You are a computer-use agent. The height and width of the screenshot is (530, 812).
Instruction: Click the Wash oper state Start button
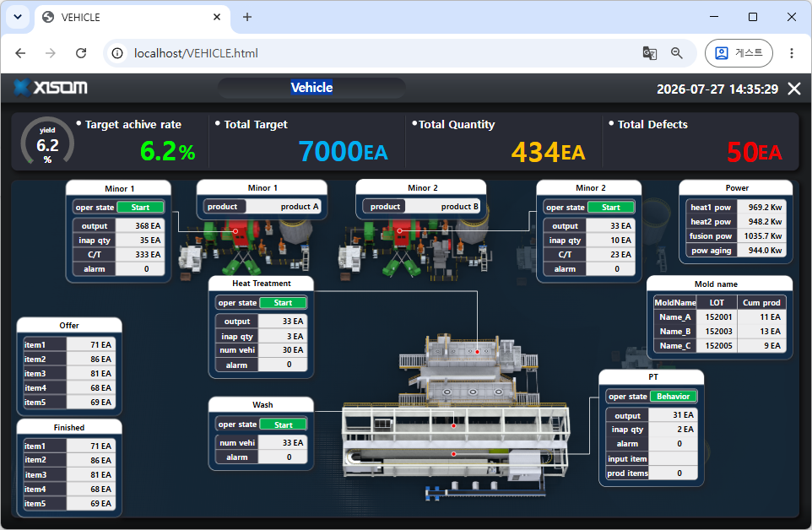(284, 425)
